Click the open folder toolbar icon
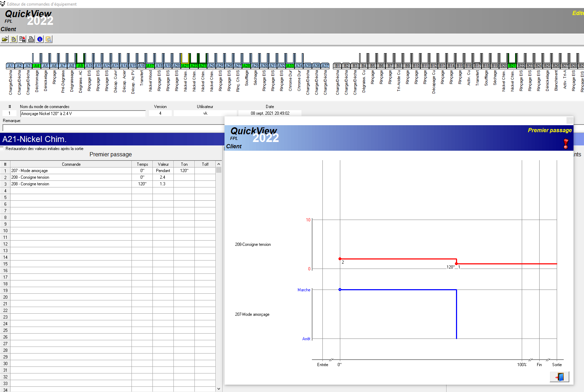 point(5,39)
